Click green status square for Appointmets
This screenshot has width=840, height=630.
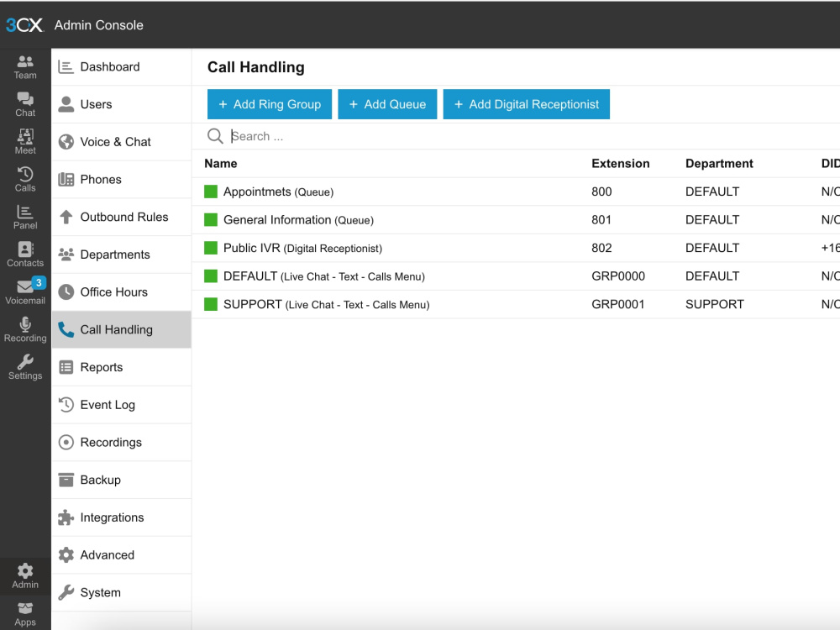coord(211,192)
